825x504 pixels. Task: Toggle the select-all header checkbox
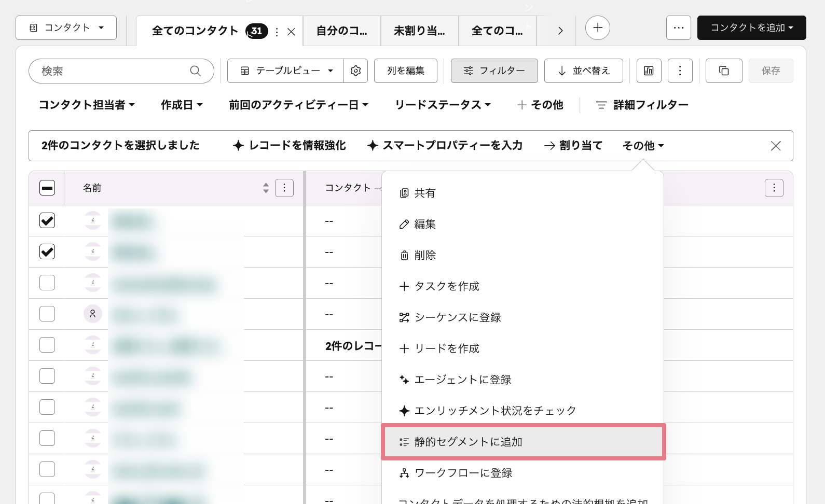(47, 188)
